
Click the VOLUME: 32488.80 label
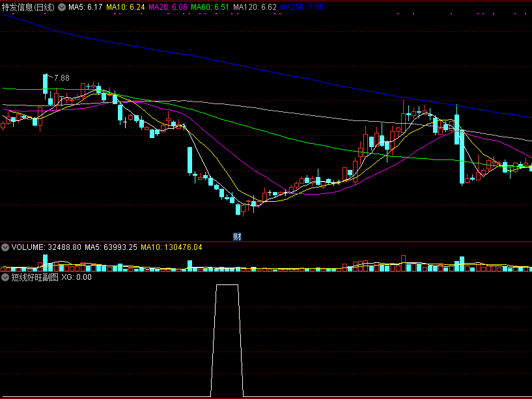(x=46, y=247)
